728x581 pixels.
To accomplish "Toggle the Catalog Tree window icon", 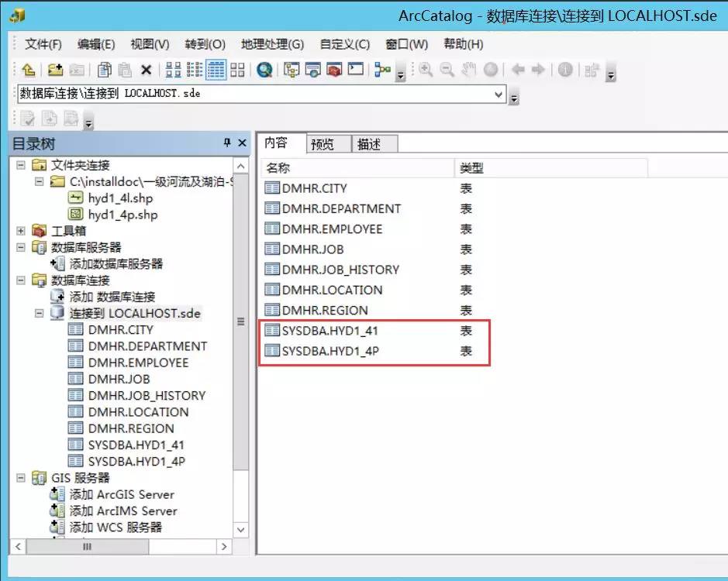I will tap(292, 70).
